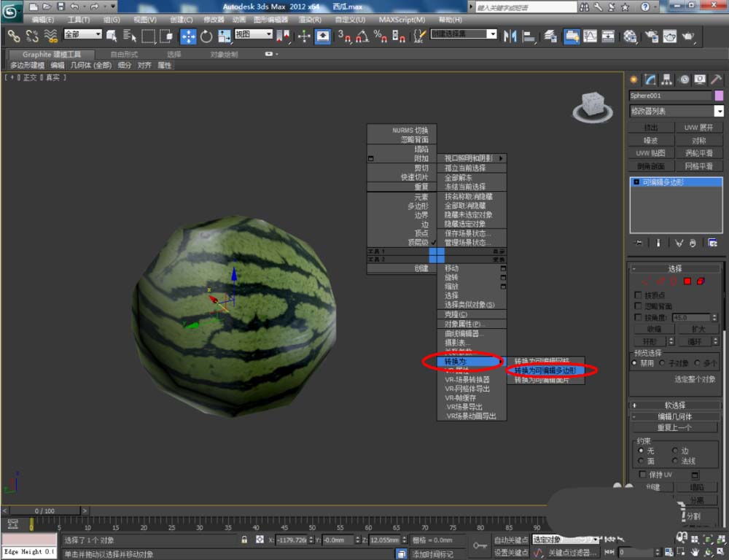The height and width of the screenshot is (560, 729).
Task: Toggle Window/Crossing selection mode
Action: 166,36
